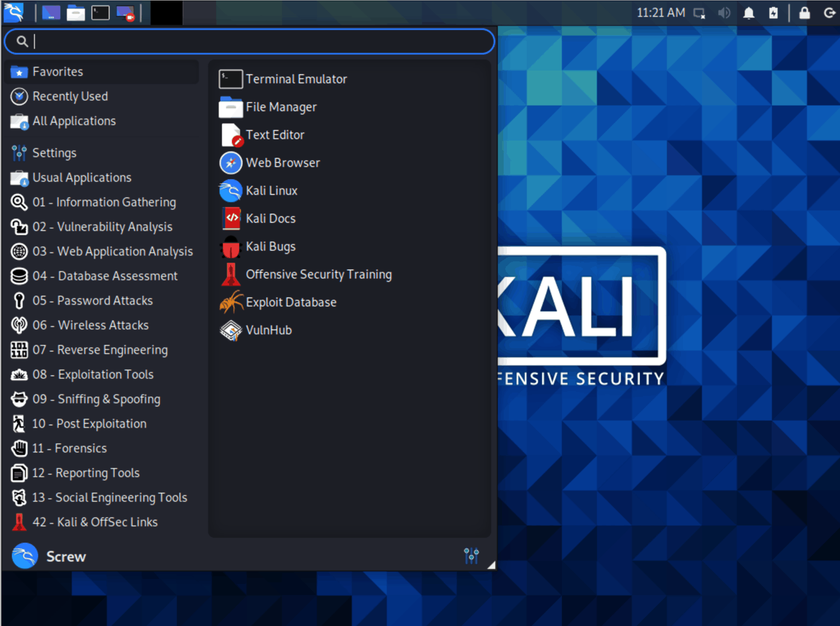Launch the Web Browser
840x626 pixels.
point(283,162)
